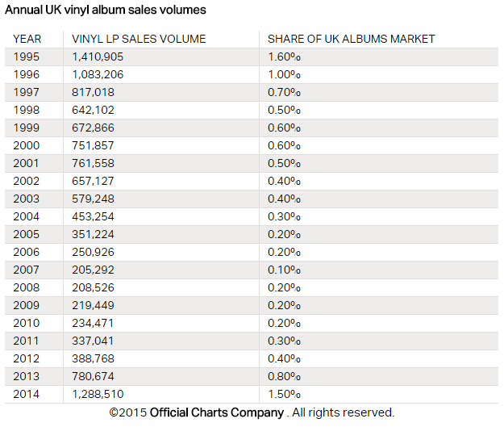504x427 pixels.
Task: Select the 2007 year cell
Action: [27, 270]
